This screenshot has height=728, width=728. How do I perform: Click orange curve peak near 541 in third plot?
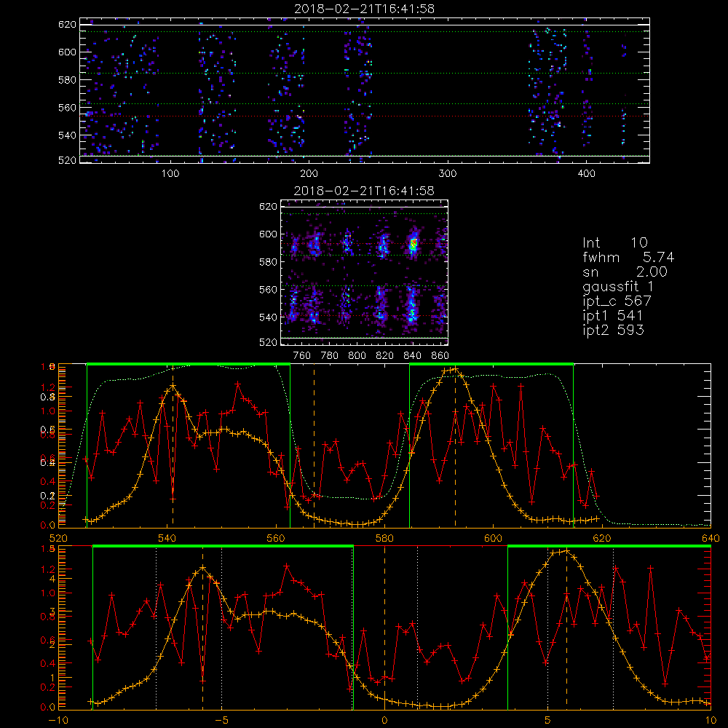[173, 386]
